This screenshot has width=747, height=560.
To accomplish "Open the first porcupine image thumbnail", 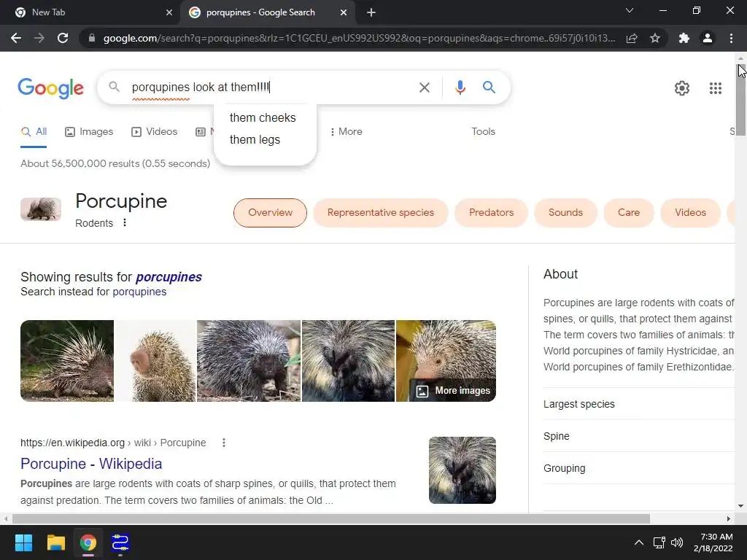I will point(67,360).
